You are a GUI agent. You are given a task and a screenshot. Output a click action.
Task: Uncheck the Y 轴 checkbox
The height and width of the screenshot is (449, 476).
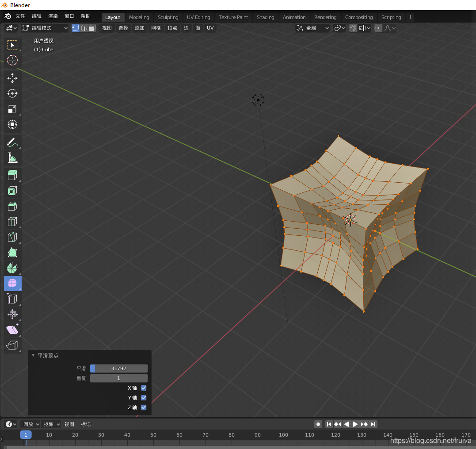(144, 398)
